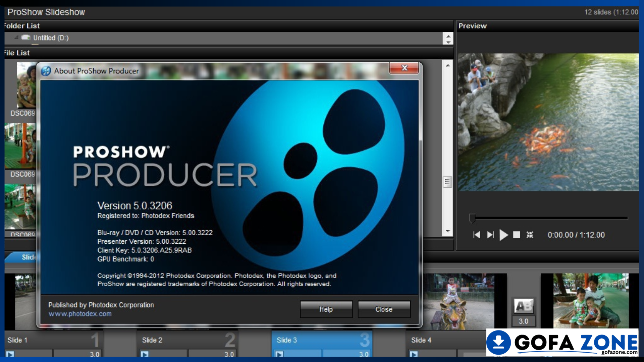This screenshot has width=644, height=362.
Task: Toggle full screen preview icon
Action: point(530,235)
